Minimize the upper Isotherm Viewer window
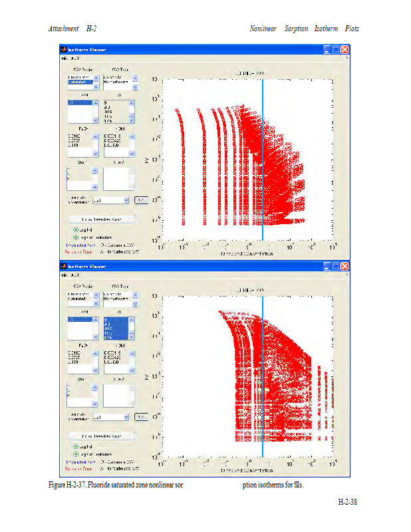The height and width of the screenshot is (532, 411). click(328, 50)
